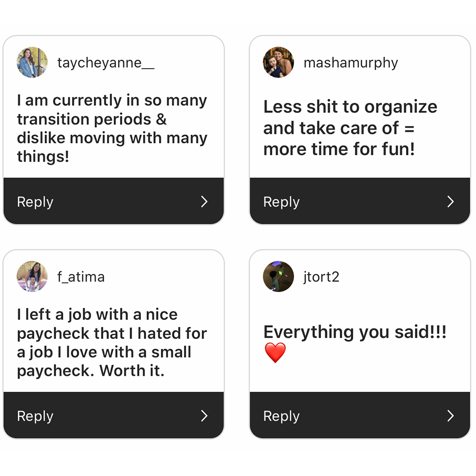Open jtort2 profile picture
Screen dimensions: 476x476
coord(278,276)
